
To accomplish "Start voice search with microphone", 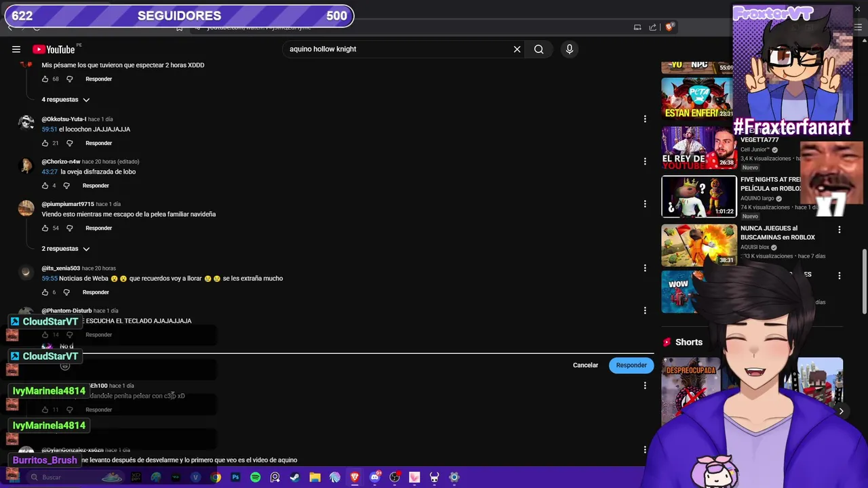I will pyautogui.click(x=570, y=49).
